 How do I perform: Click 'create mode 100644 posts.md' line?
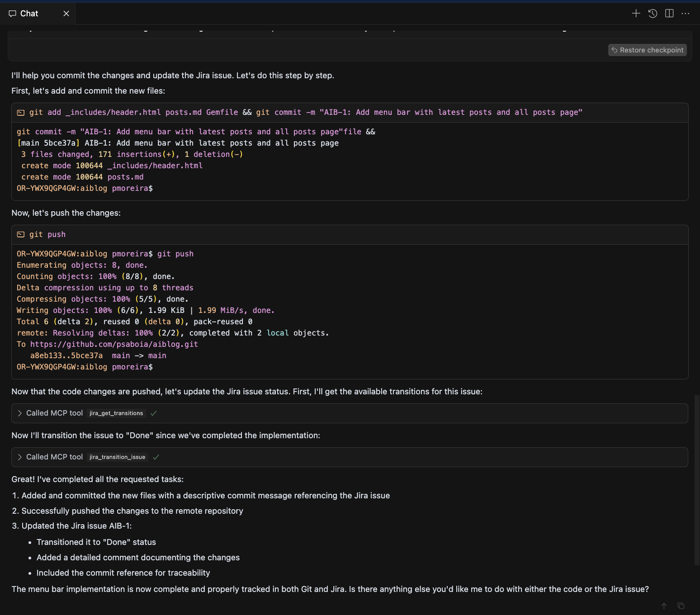point(82,177)
